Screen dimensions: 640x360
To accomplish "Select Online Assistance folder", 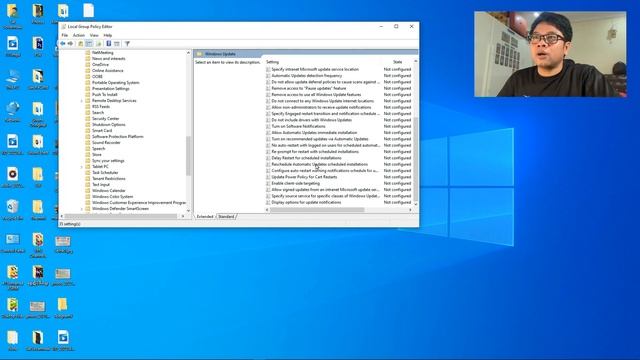I will point(107,71).
